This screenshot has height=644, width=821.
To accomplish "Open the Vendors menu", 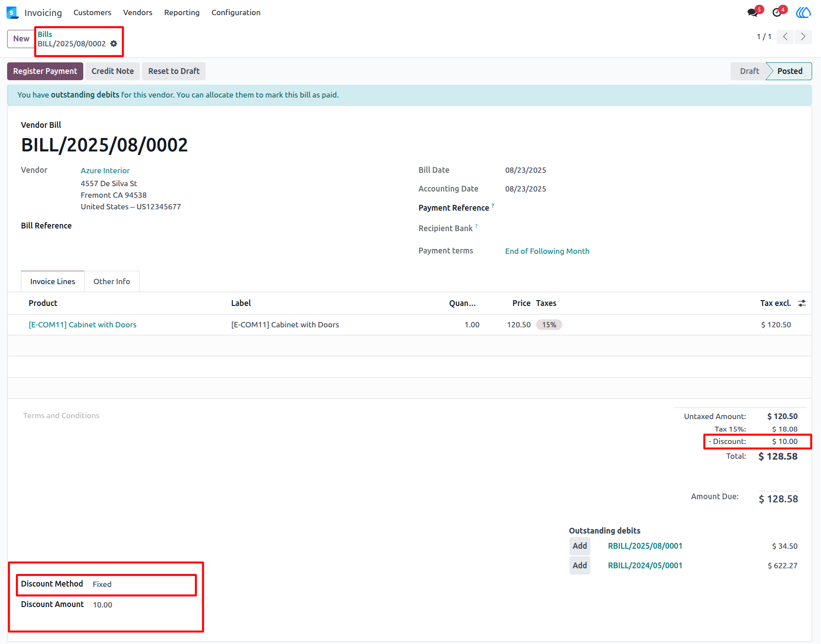I will pyautogui.click(x=138, y=12).
